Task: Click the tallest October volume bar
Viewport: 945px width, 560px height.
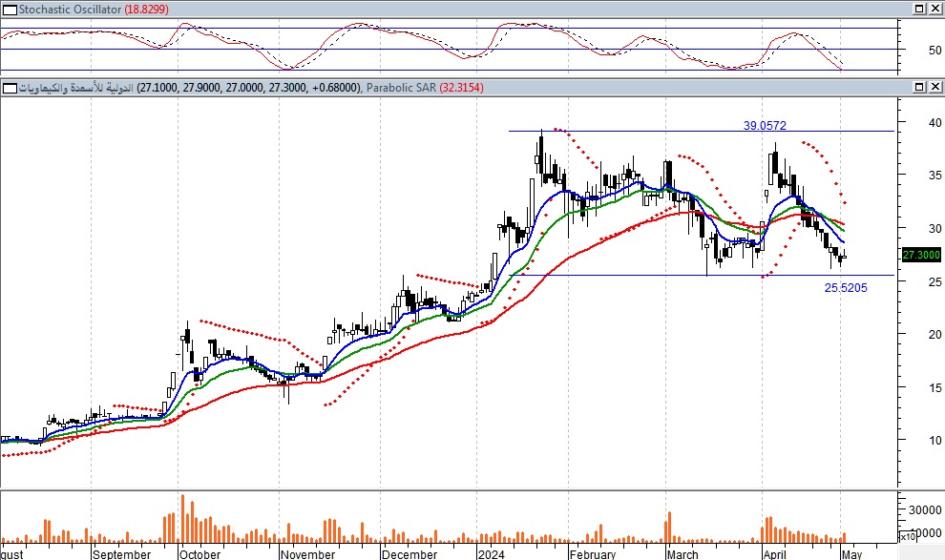Action: click(x=182, y=516)
